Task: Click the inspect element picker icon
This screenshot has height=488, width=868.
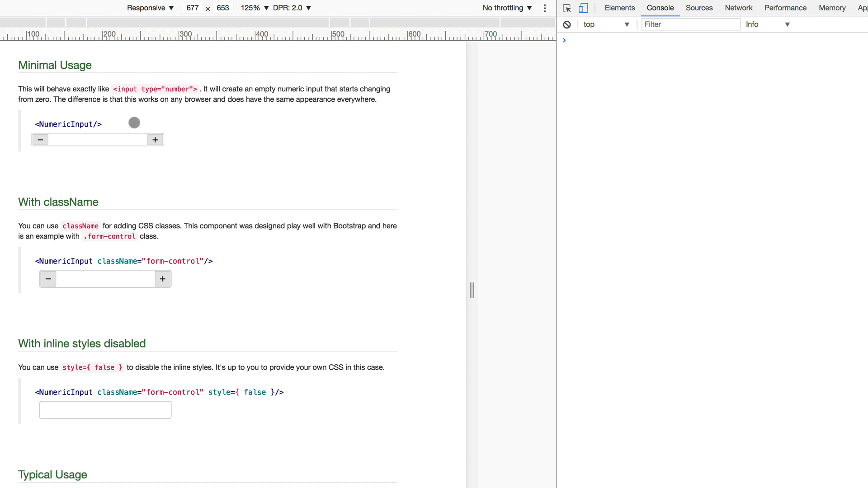Action: 567,8
